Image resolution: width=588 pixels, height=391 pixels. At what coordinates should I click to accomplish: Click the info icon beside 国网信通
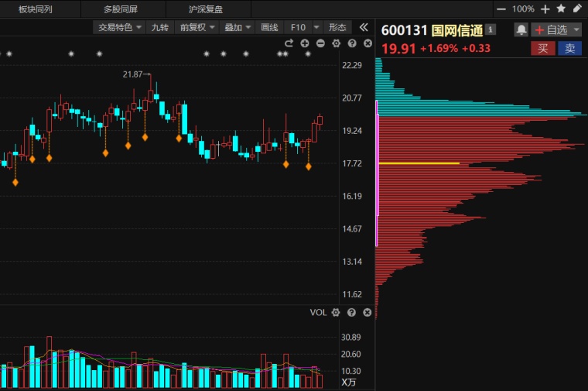(490, 29)
